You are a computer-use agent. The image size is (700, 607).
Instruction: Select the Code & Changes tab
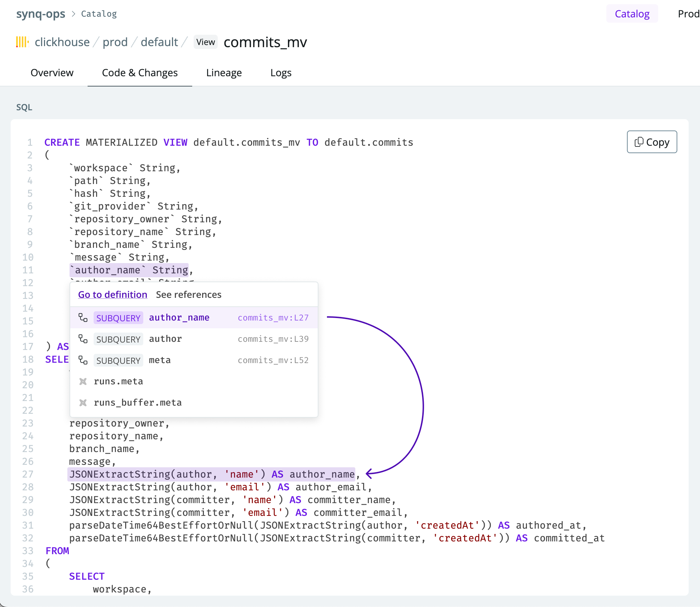pyautogui.click(x=140, y=73)
